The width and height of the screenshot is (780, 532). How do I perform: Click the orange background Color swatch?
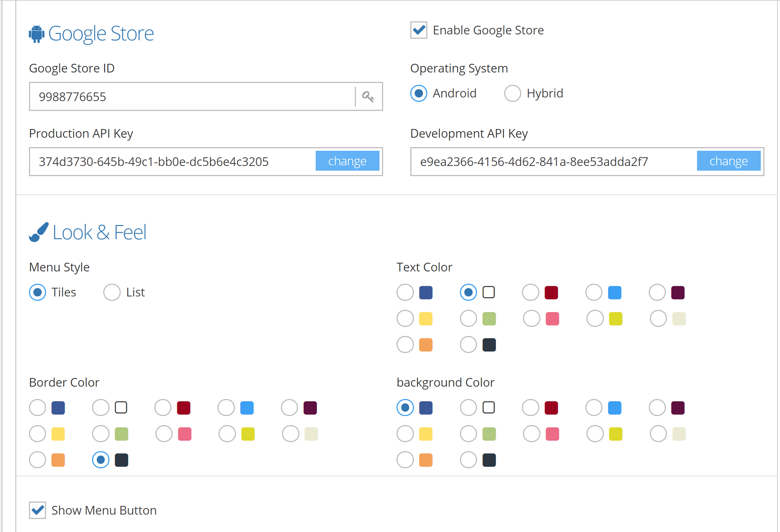click(426, 460)
